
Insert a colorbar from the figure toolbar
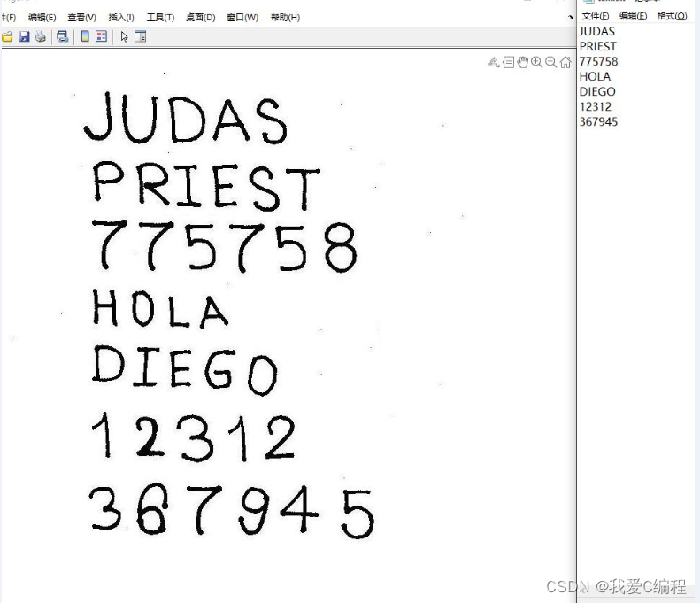(85, 36)
